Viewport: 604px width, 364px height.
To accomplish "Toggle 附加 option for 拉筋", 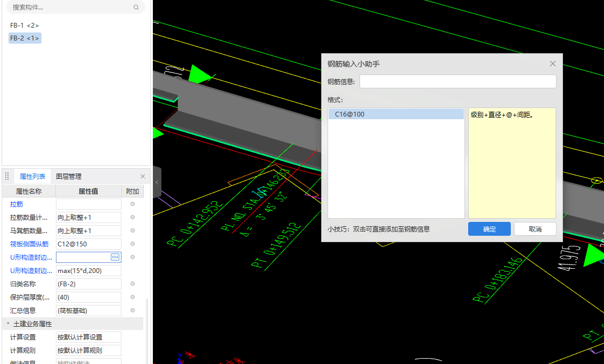I will 133,204.
